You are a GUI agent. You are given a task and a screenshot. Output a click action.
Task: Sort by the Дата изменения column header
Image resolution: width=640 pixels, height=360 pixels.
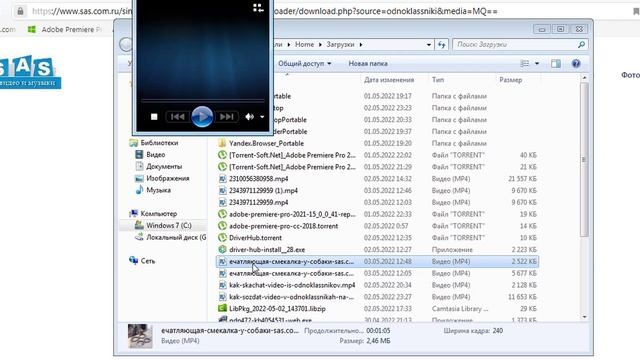pos(389,80)
